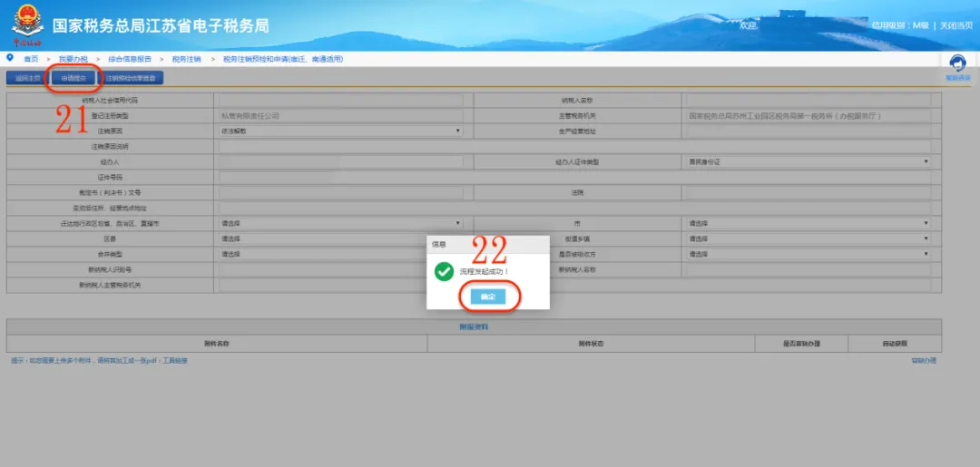The width and height of the screenshot is (980, 467).
Task: Click the 容缺办理 link below the table
Action: (924, 360)
